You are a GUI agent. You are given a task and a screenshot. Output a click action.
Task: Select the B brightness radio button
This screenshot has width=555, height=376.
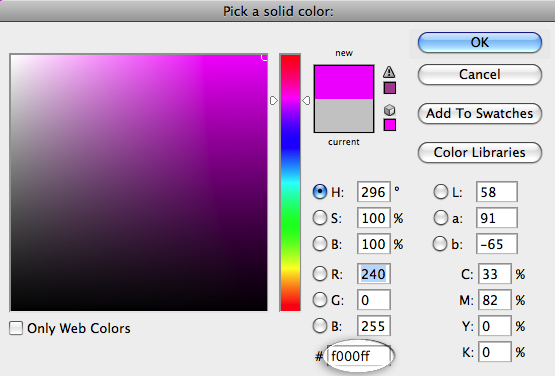click(320, 244)
